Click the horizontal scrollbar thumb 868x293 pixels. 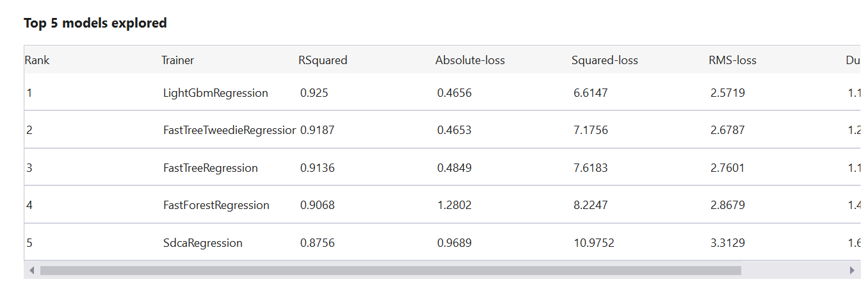coord(390,271)
